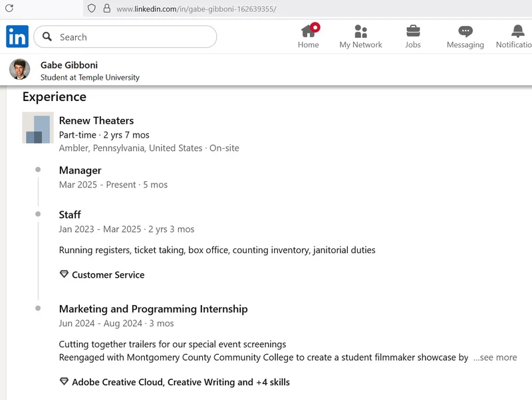Image resolution: width=532 pixels, height=400 pixels.
Task: Click the browser reload icon
Action: pos(9,9)
